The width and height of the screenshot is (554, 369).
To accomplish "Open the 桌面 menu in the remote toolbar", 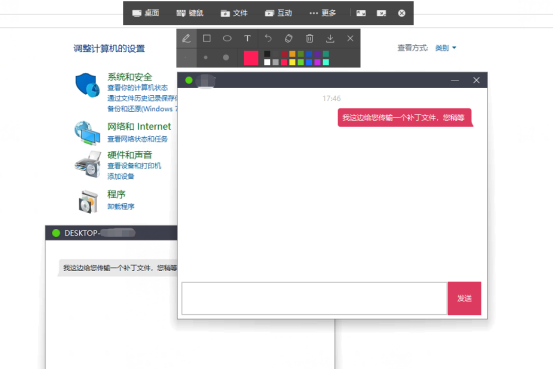I will (x=146, y=13).
